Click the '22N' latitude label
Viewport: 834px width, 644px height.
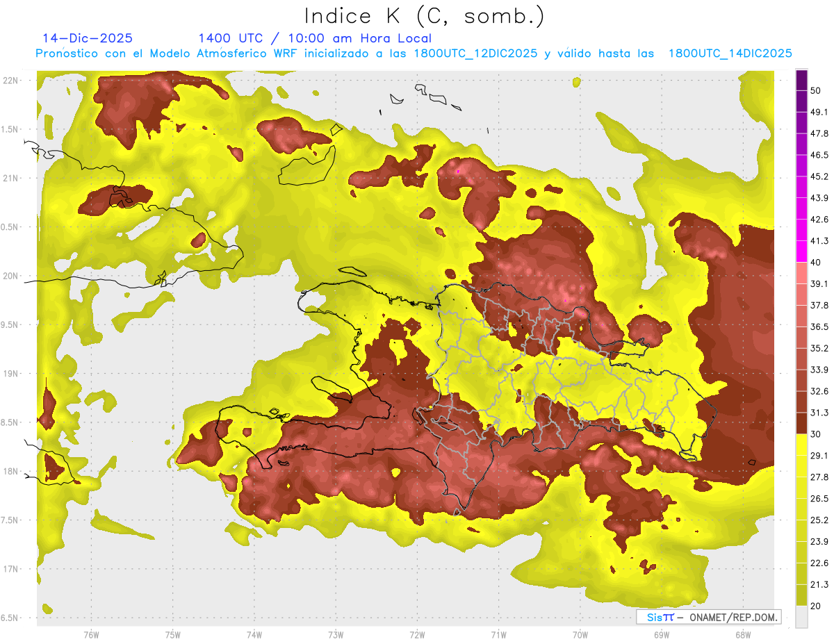10,81
